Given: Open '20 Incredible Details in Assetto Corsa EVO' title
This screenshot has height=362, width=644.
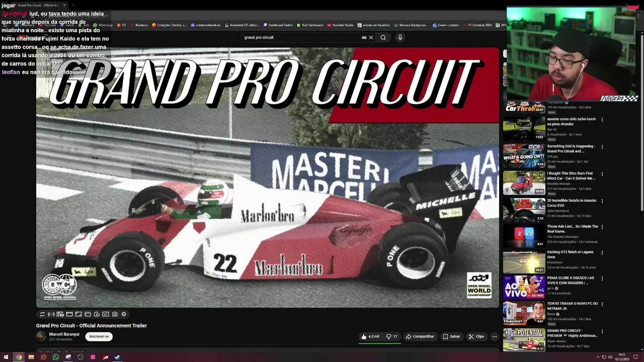Looking at the screenshot, I should click(572, 203).
